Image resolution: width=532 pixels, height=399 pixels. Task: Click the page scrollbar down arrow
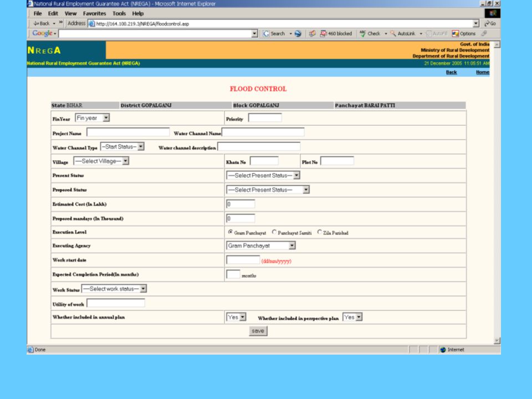(x=497, y=341)
